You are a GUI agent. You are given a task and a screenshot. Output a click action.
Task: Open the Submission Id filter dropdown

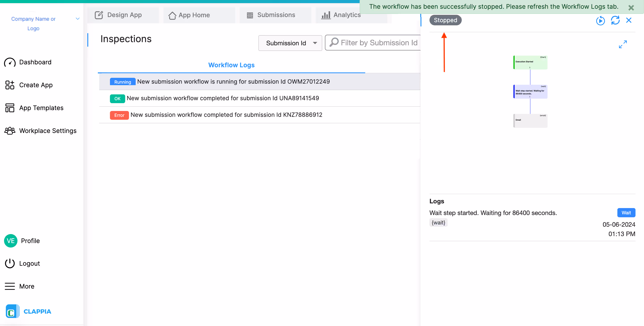[x=290, y=43]
